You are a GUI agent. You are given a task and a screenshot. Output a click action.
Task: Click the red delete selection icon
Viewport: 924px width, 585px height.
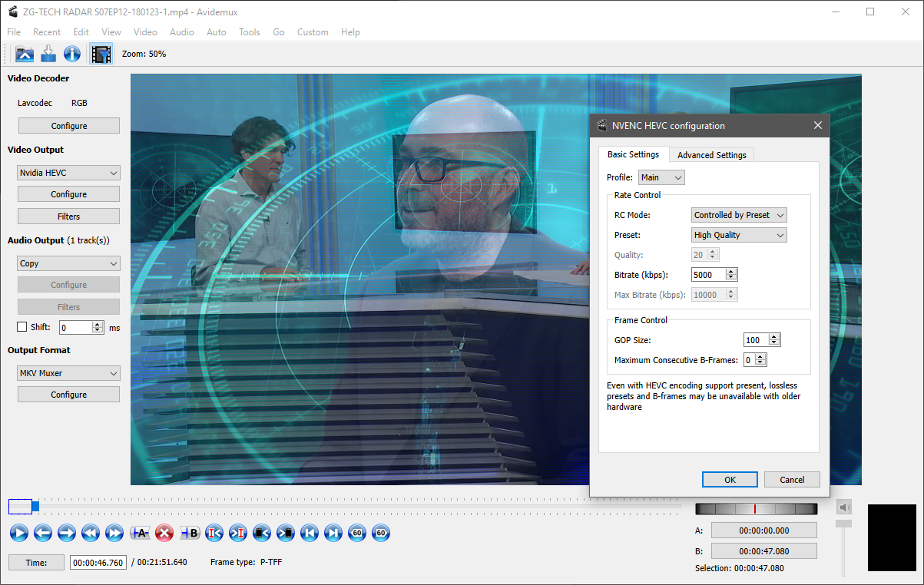[x=164, y=533]
